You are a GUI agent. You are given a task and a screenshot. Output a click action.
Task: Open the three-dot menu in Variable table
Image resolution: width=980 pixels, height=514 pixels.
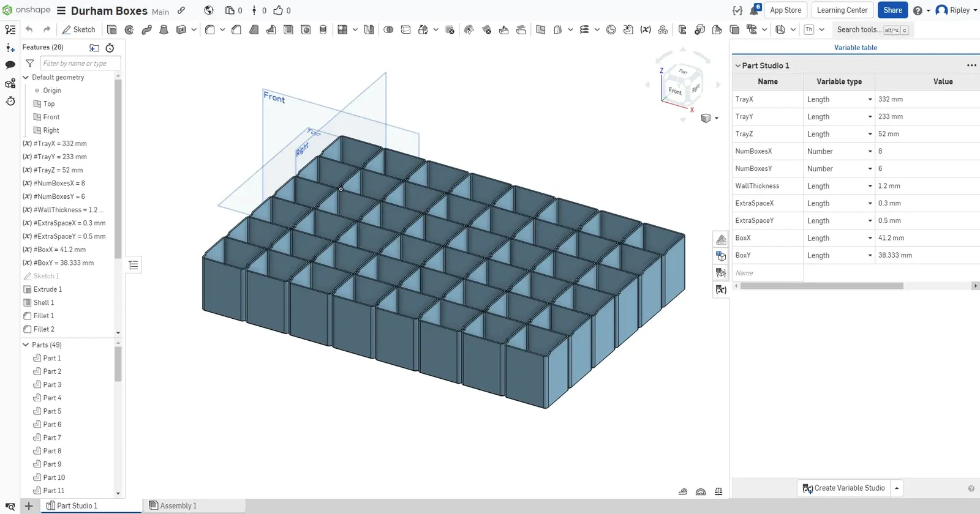point(971,65)
